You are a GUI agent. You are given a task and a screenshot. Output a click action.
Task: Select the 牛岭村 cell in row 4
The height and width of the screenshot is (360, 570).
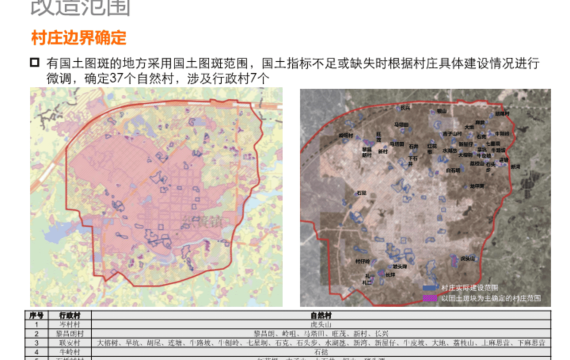coord(70,352)
